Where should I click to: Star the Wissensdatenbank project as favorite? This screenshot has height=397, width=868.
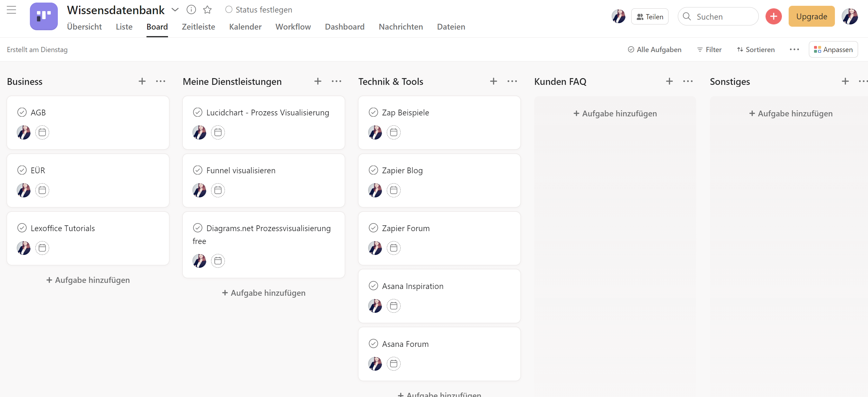pos(207,10)
